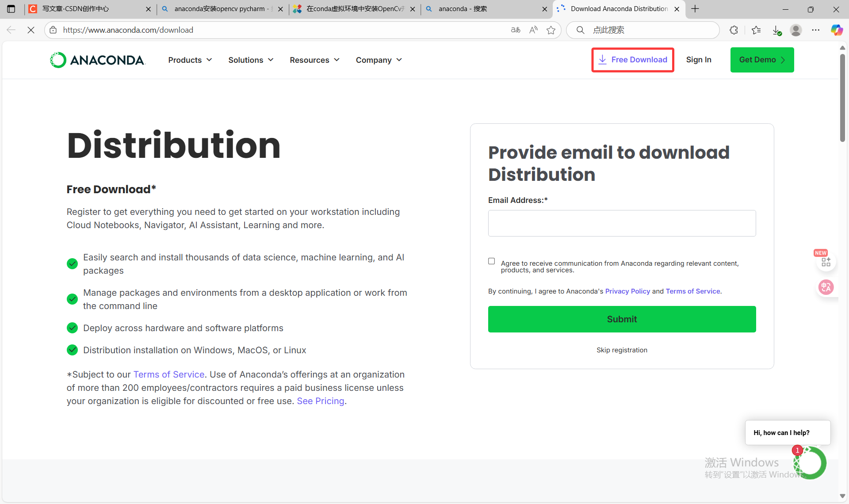The width and height of the screenshot is (849, 504).
Task: Click the Skip registration link
Action: (621, 350)
